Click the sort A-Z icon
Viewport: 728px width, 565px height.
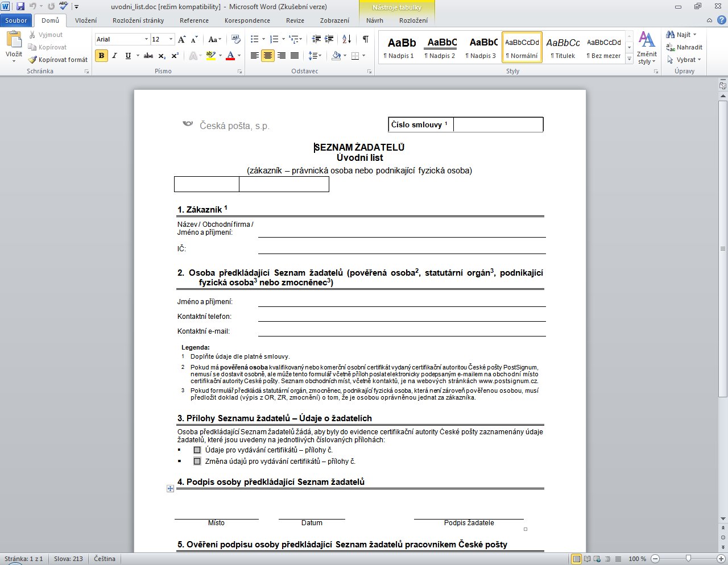347,39
